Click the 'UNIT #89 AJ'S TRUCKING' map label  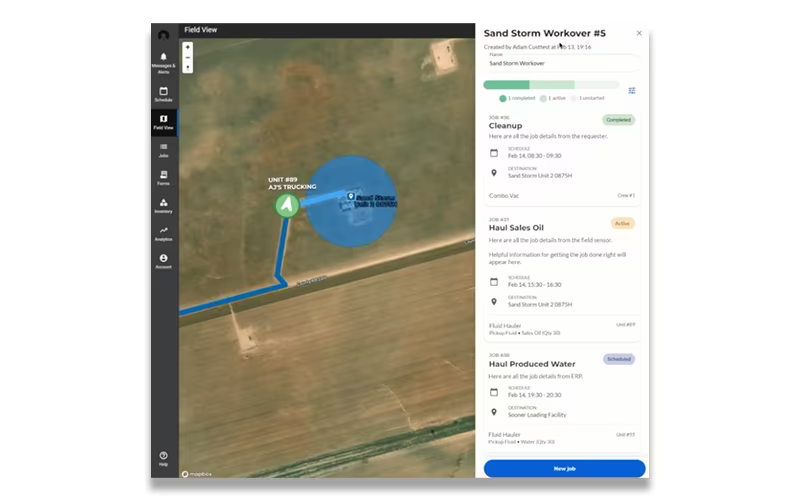292,184
